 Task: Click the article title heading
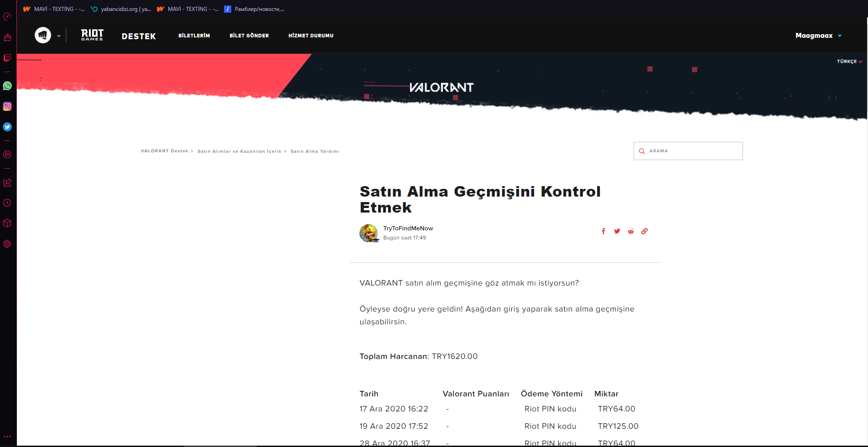480,199
